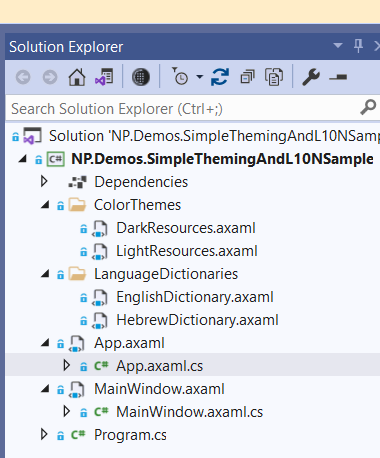Open DarkResources.axaml file
The image size is (380, 458).
point(186,228)
